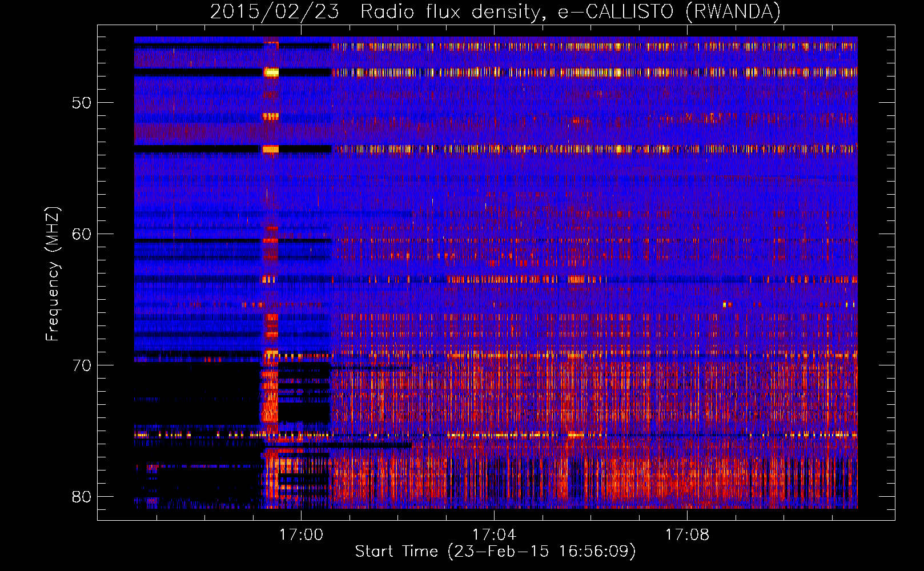
Task: Click the Start Time x-axis label
Action: tap(495, 552)
